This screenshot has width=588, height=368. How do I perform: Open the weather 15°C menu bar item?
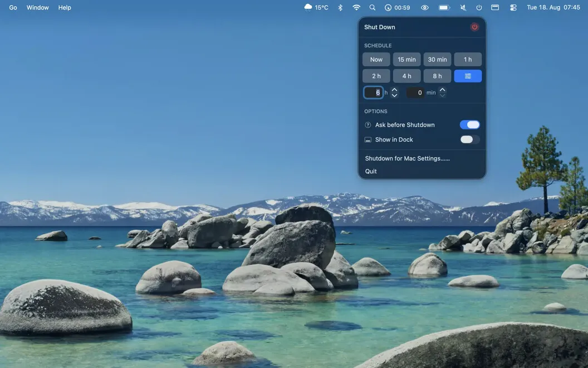pyautogui.click(x=316, y=7)
